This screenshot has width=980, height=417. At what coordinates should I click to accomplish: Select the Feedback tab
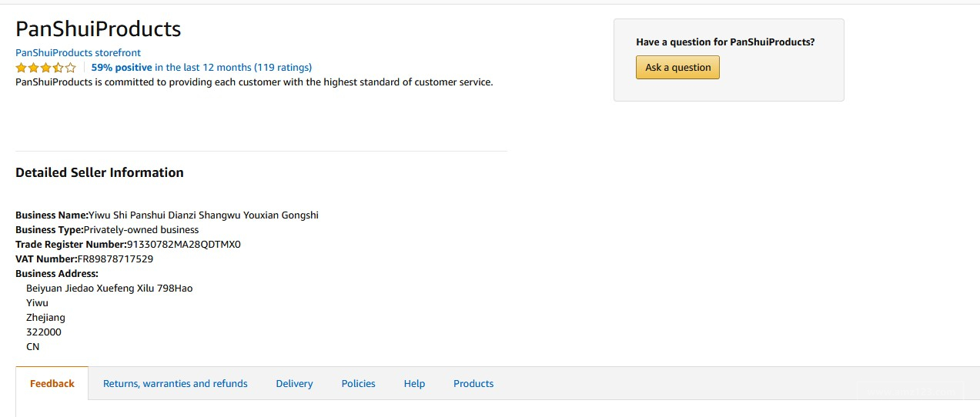pyautogui.click(x=52, y=384)
